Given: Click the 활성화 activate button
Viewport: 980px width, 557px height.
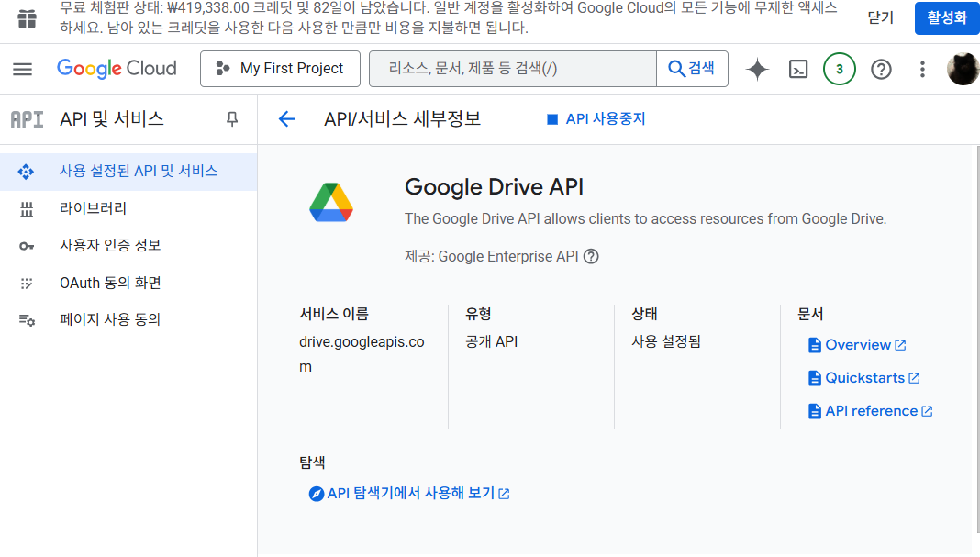Looking at the screenshot, I should pyautogui.click(x=947, y=17).
